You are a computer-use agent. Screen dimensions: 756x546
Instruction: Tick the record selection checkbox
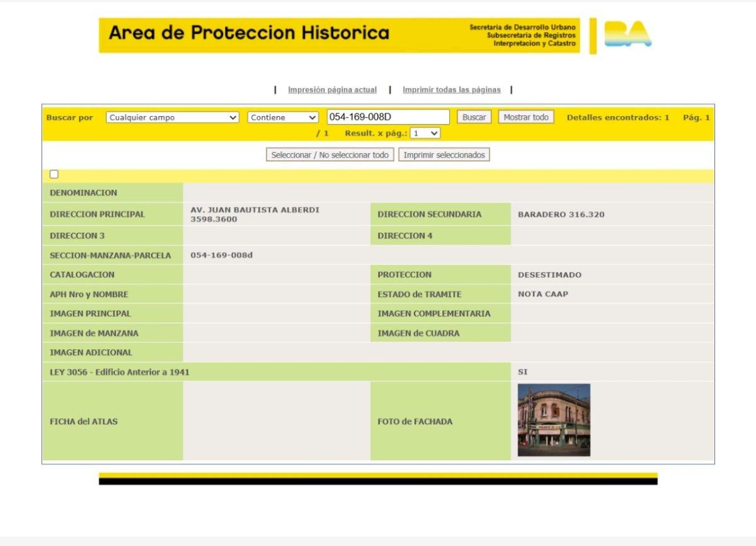(54, 175)
